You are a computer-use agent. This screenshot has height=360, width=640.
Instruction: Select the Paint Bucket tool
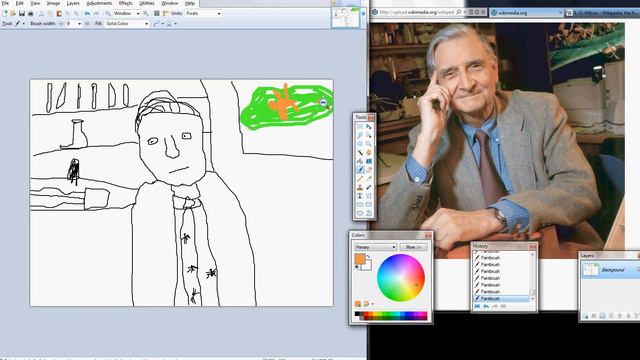click(360, 161)
